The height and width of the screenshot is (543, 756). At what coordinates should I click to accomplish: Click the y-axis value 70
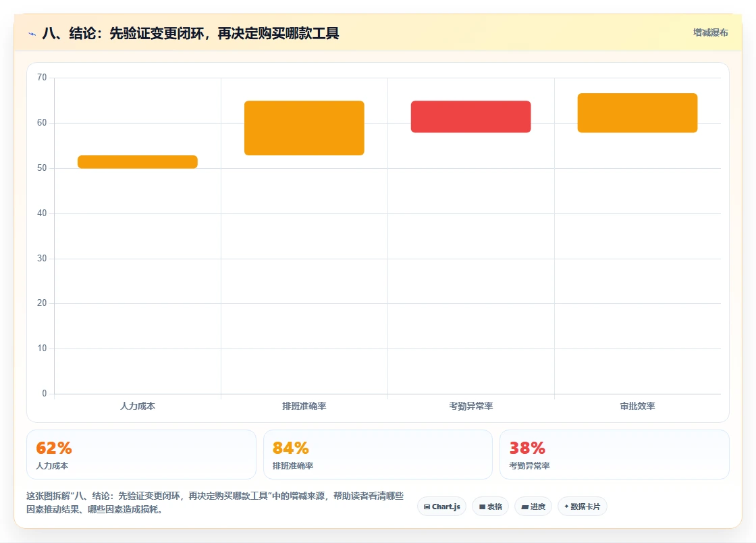pos(42,77)
